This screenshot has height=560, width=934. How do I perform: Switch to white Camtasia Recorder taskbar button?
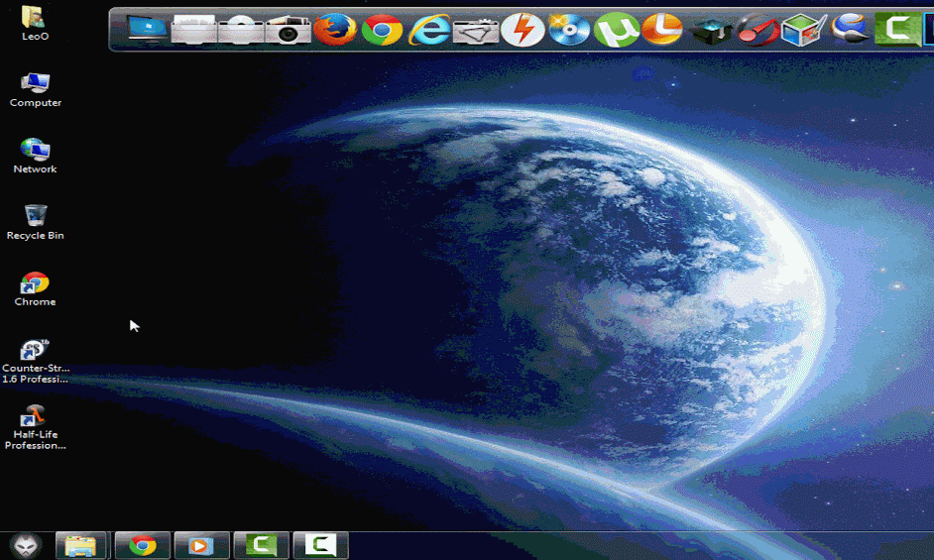[x=320, y=545]
